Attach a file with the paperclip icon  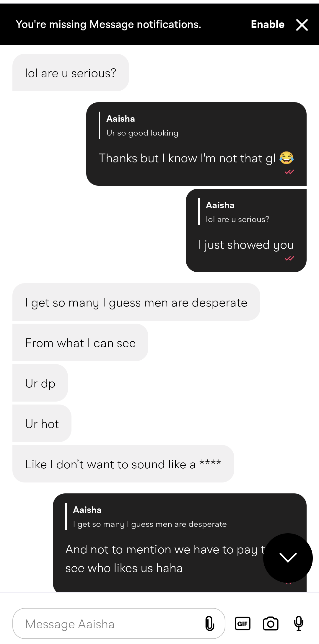pyautogui.click(x=210, y=623)
